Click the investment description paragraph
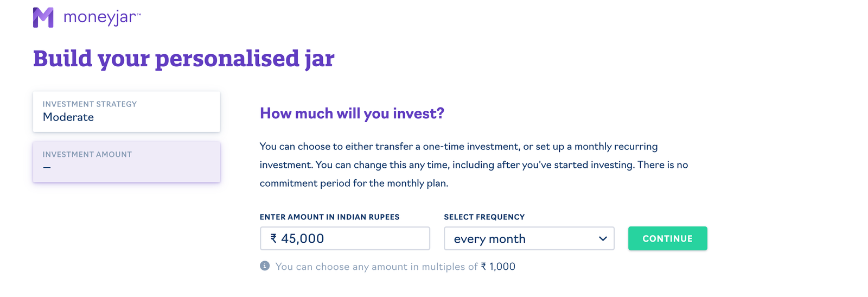868x297 pixels. (x=474, y=165)
